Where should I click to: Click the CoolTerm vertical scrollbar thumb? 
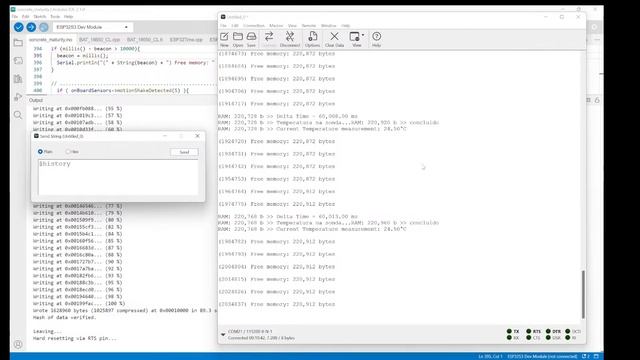coord(583,294)
